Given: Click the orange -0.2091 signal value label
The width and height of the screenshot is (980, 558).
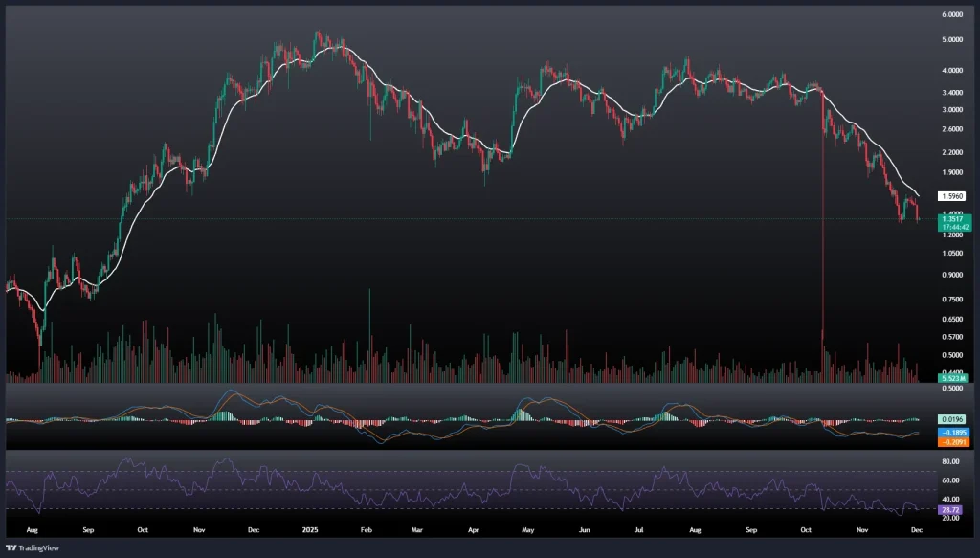Looking at the screenshot, I should (x=951, y=441).
